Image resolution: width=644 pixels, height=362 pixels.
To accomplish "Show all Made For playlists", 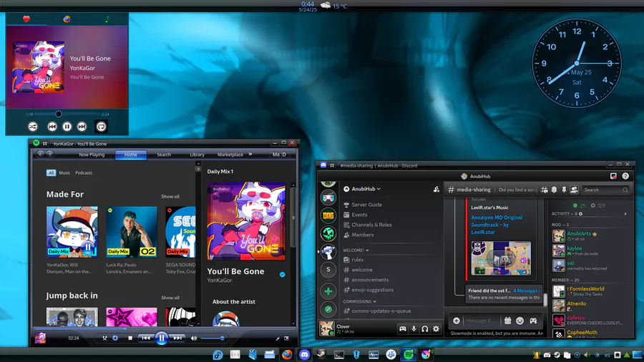I will point(170,197).
